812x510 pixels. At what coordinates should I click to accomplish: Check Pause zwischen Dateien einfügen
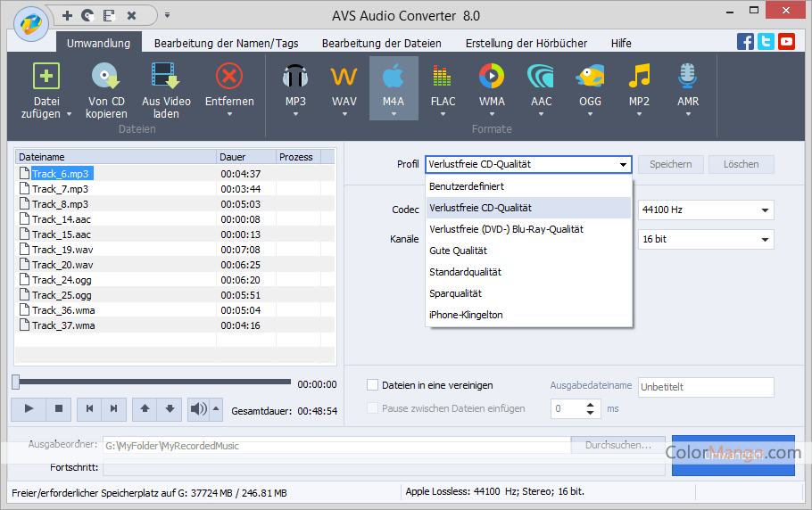coord(372,408)
